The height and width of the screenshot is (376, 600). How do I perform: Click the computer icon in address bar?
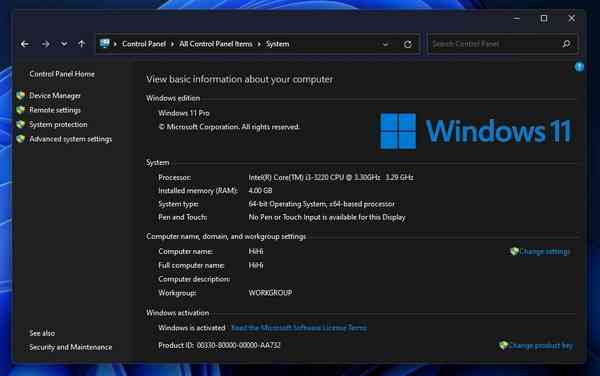tap(104, 44)
